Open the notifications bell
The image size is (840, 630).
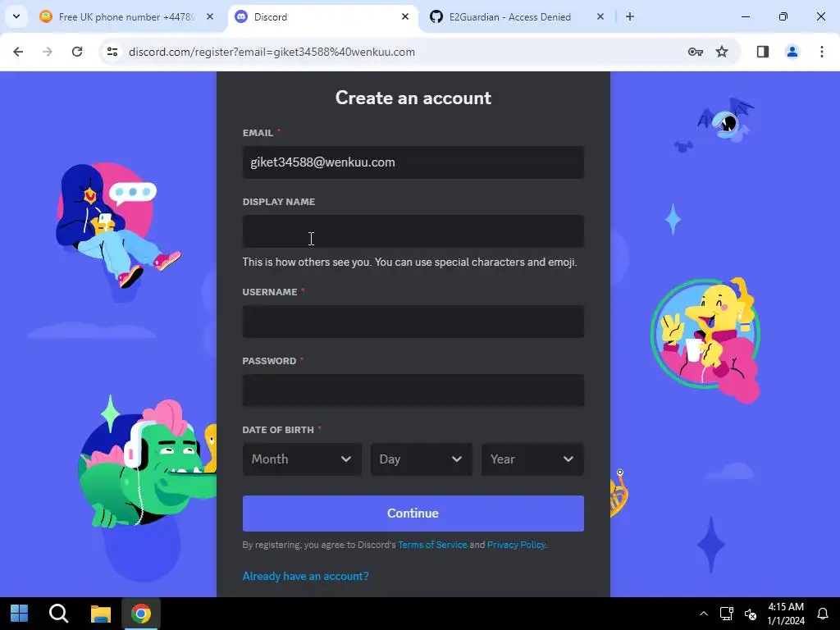point(823,614)
